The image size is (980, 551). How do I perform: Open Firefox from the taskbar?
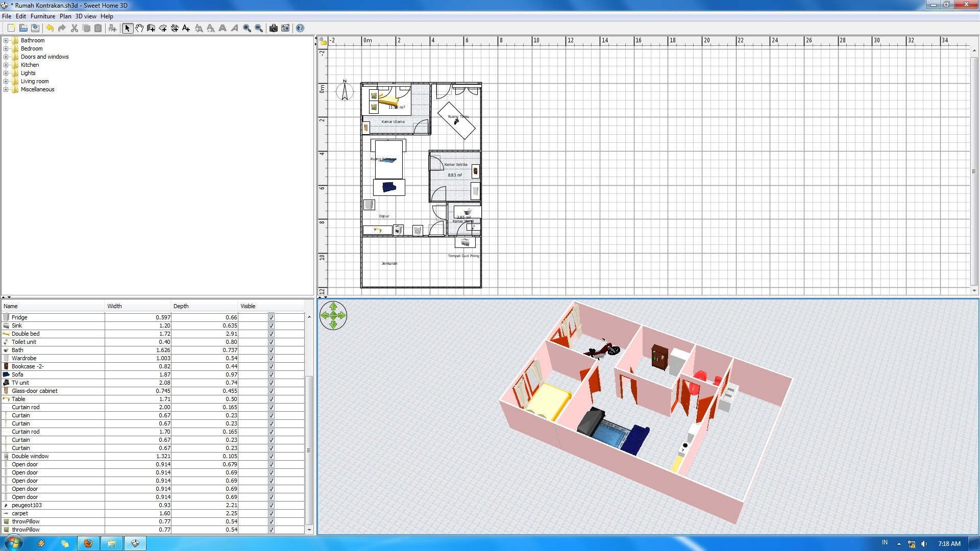point(88,543)
